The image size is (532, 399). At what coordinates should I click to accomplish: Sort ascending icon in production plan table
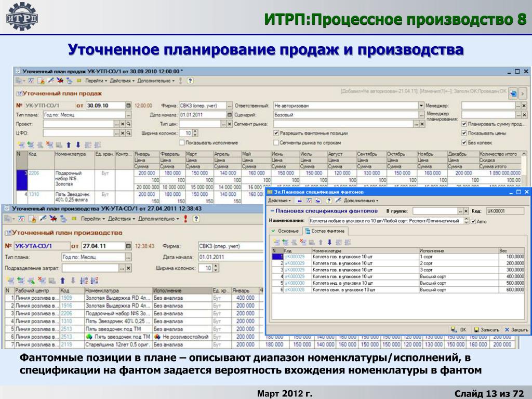click(x=84, y=281)
